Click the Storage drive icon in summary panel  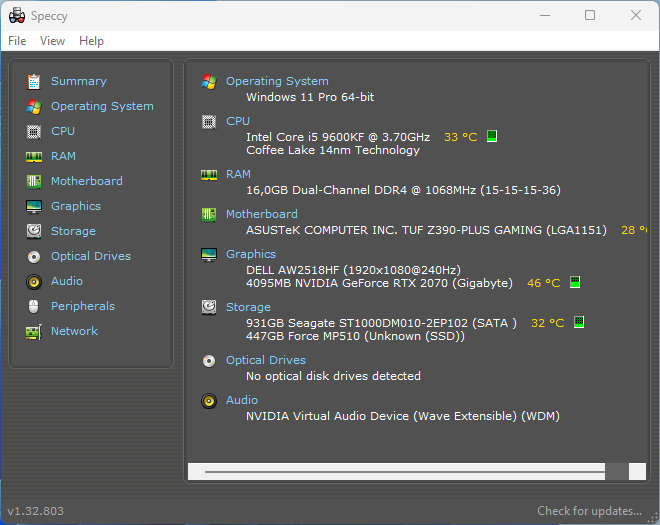209,308
